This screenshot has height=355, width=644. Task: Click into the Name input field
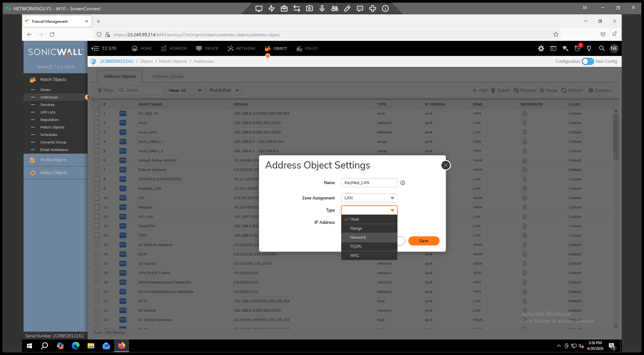point(369,183)
